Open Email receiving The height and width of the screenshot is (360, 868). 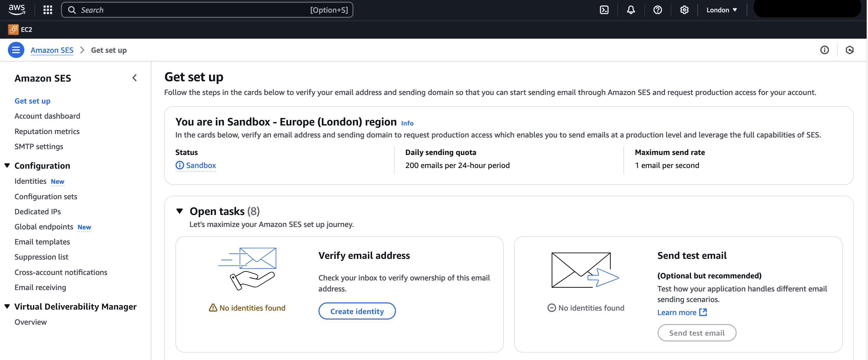pos(40,287)
